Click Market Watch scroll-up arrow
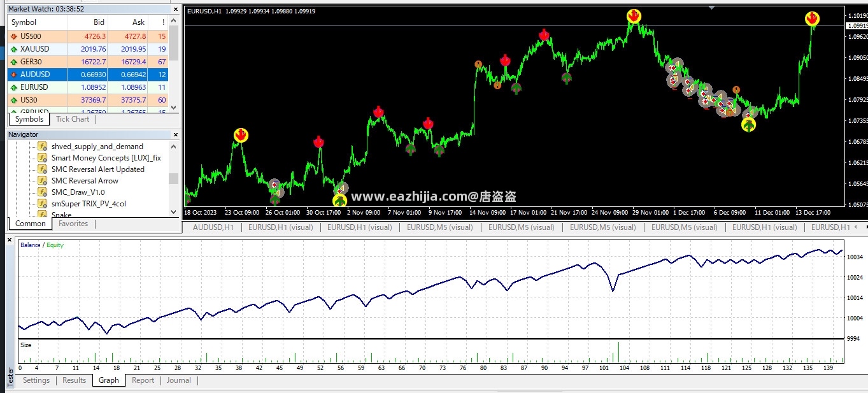This screenshot has height=393, width=868. pos(174,22)
